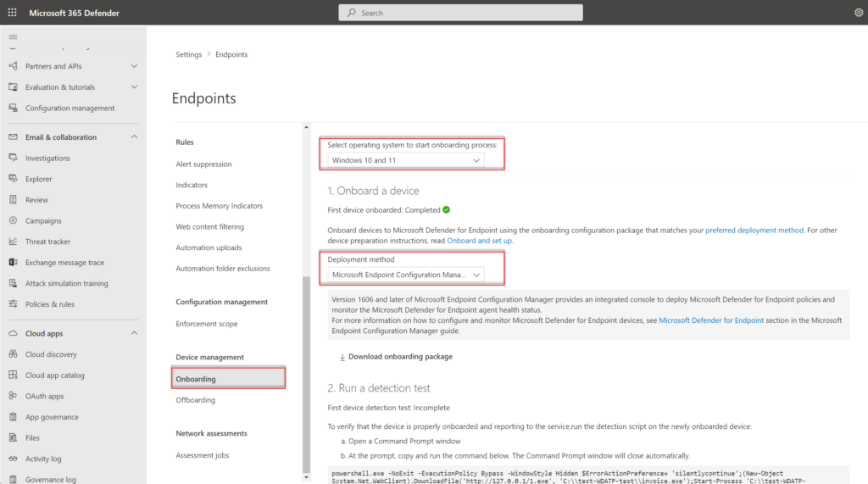Click the Threat tracker chart icon
Viewport: 868px width, 484px height.
[14, 242]
